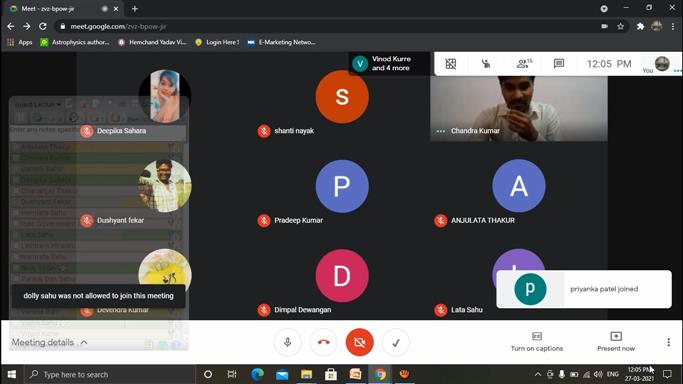The height and width of the screenshot is (384, 683).
Task: Expand Meeting details
Action: click(49, 342)
